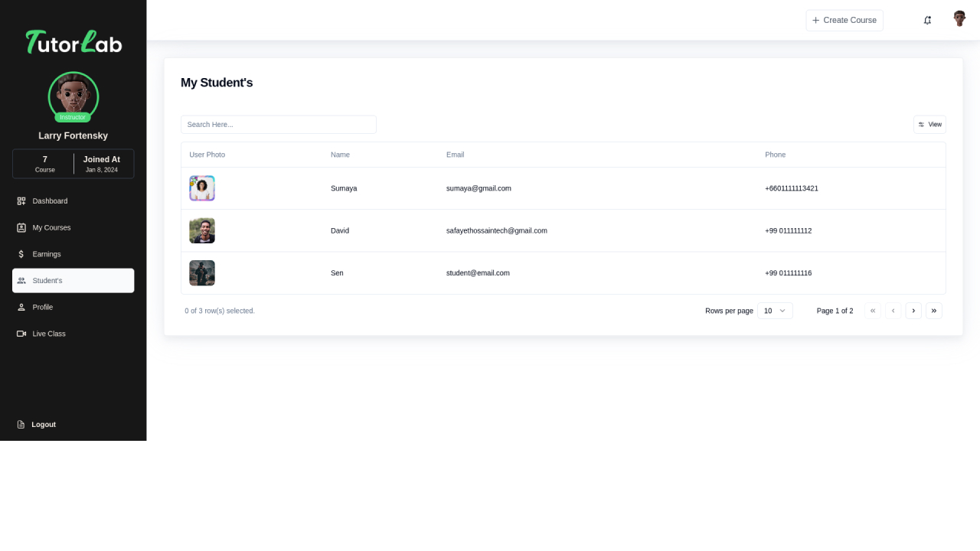The width and height of the screenshot is (980, 551).
Task: Jump to the last page of results
Action: click(934, 311)
